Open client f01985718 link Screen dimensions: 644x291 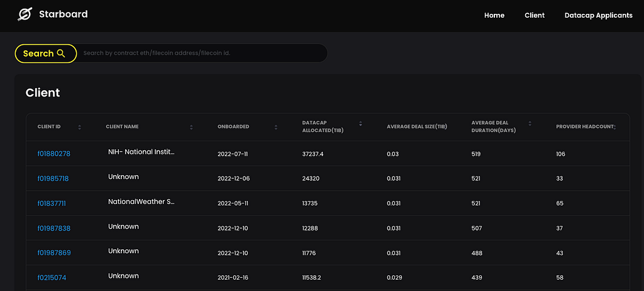pyautogui.click(x=53, y=179)
